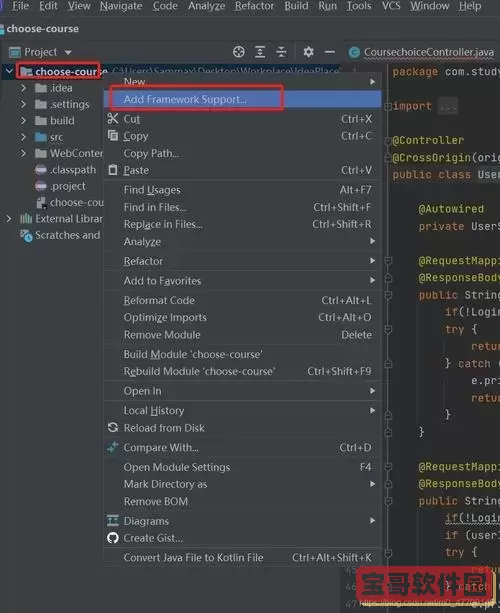The image size is (500, 613).
Task: Select Build Module 'choose-course'
Action: [x=242, y=354]
